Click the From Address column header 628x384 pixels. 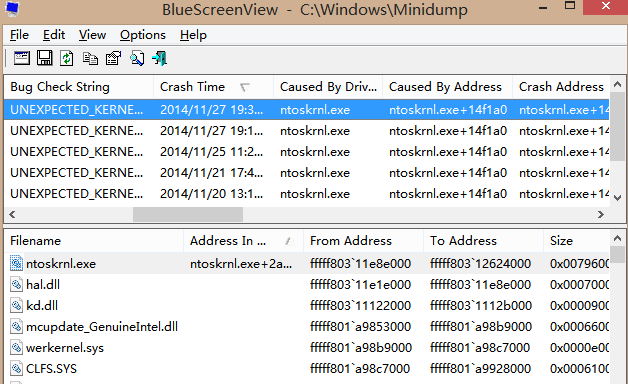(x=363, y=241)
